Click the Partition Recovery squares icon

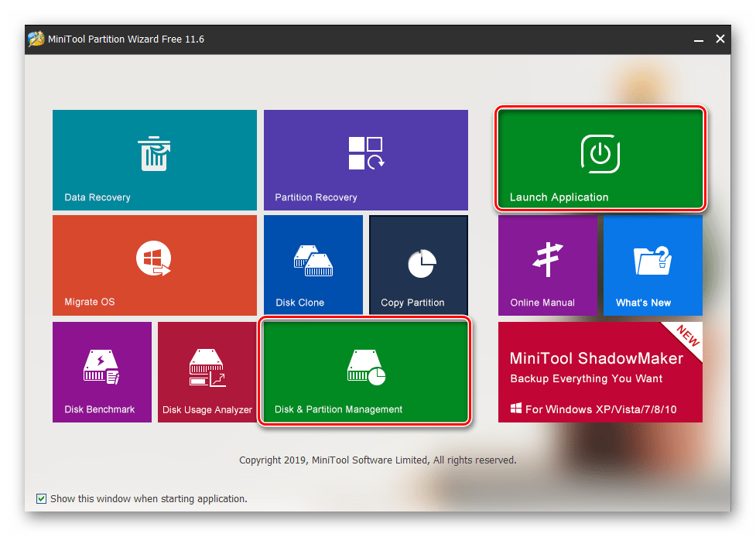coord(365,152)
